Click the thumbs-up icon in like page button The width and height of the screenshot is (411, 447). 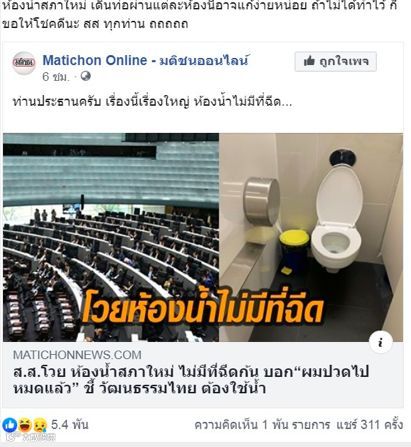tap(309, 61)
